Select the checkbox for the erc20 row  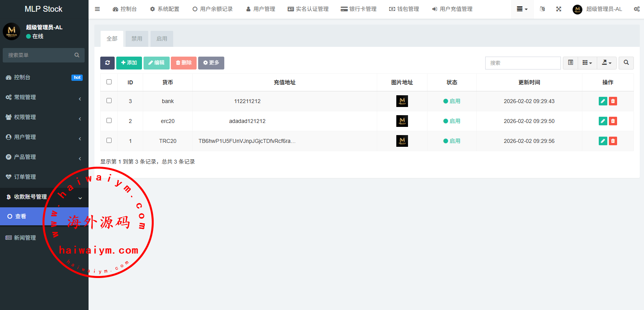109,121
